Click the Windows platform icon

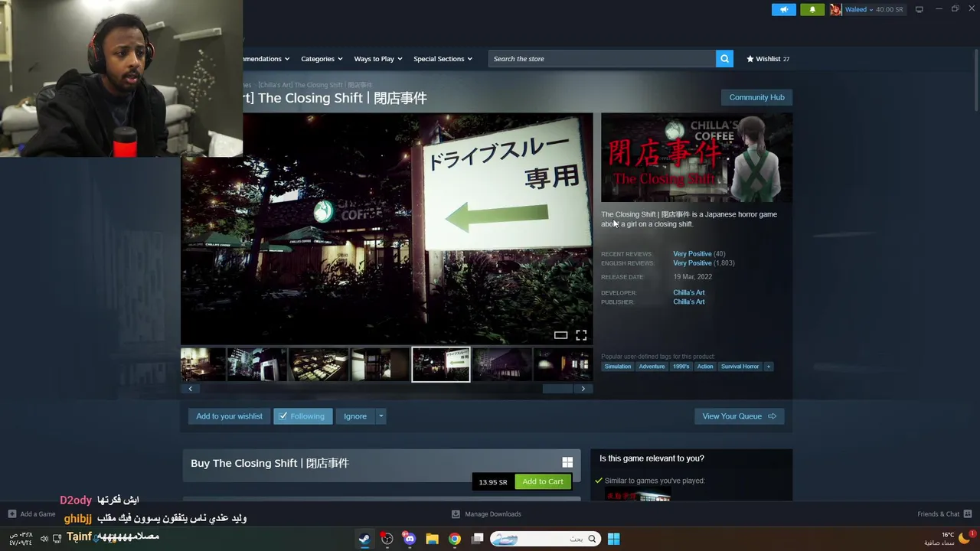[567, 462]
